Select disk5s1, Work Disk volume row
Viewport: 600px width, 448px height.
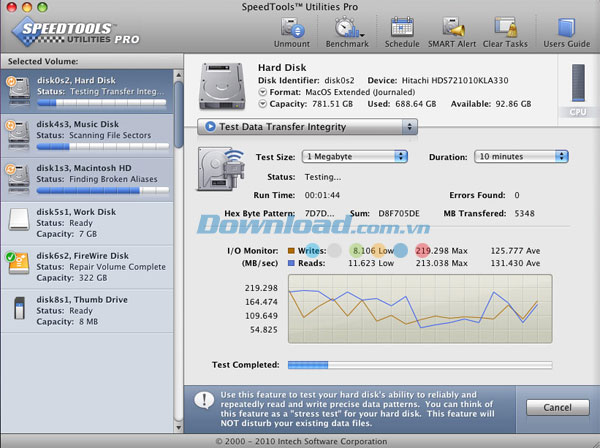(87, 223)
